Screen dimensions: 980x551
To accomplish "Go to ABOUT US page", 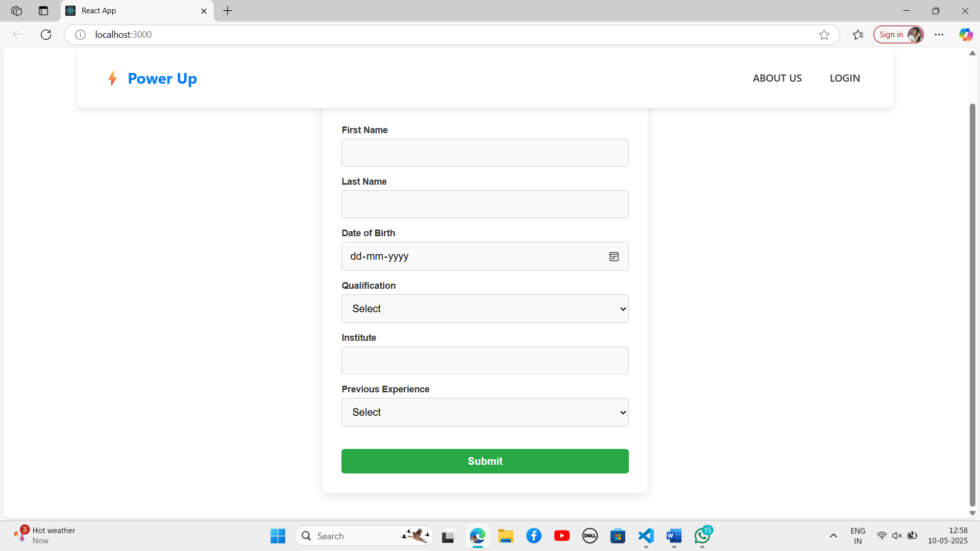I will 777,78.
